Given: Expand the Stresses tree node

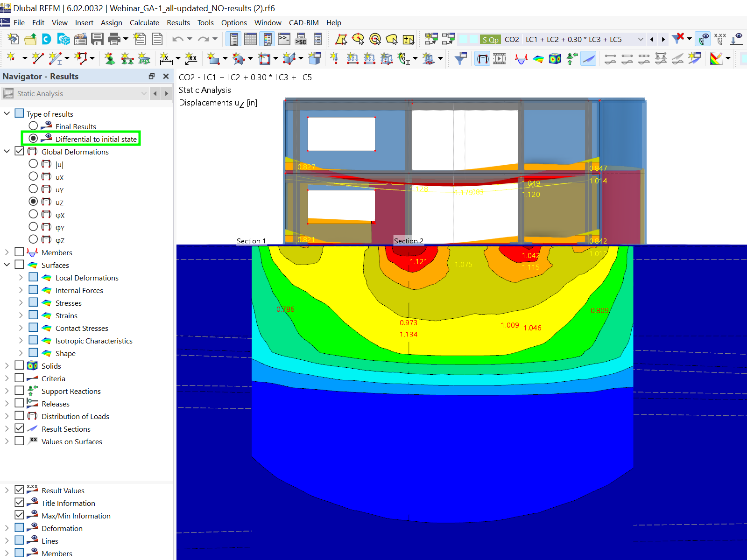Looking at the screenshot, I should (x=21, y=302).
